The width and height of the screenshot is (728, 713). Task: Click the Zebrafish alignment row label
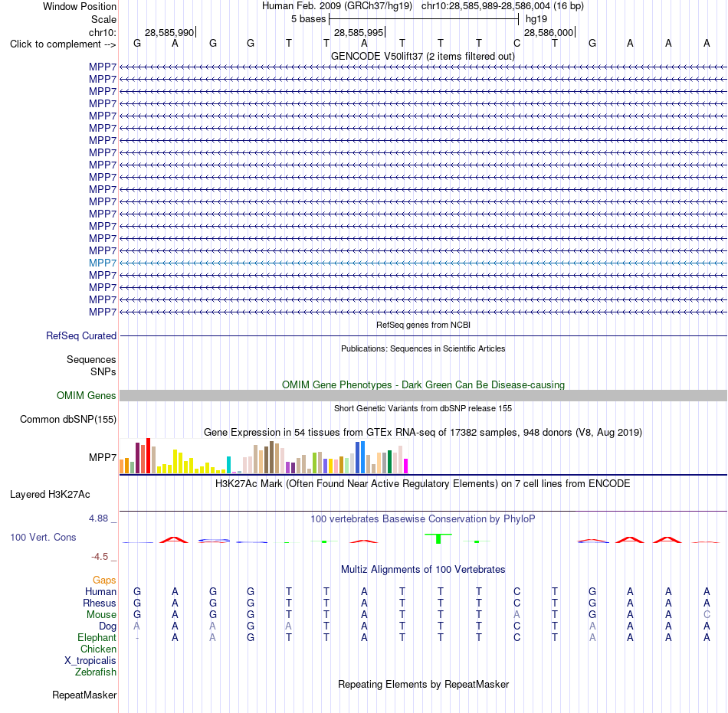96,672
